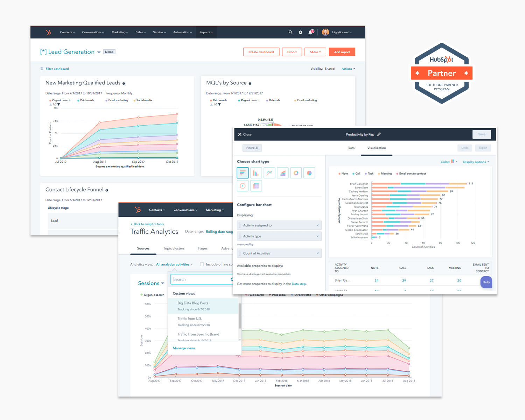525x420 pixels.
Task: Switch to the Topic clusters tab
Action: coord(174,248)
